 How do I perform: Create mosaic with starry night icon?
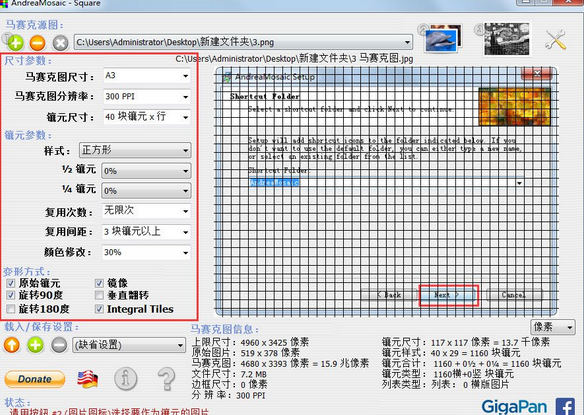[x=507, y=39]
